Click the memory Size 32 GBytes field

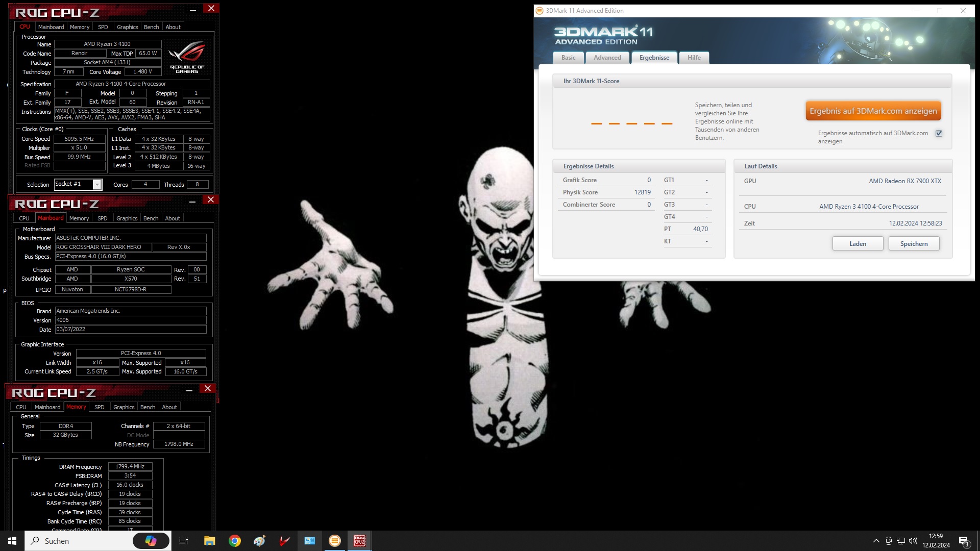[x=66, y=435]
